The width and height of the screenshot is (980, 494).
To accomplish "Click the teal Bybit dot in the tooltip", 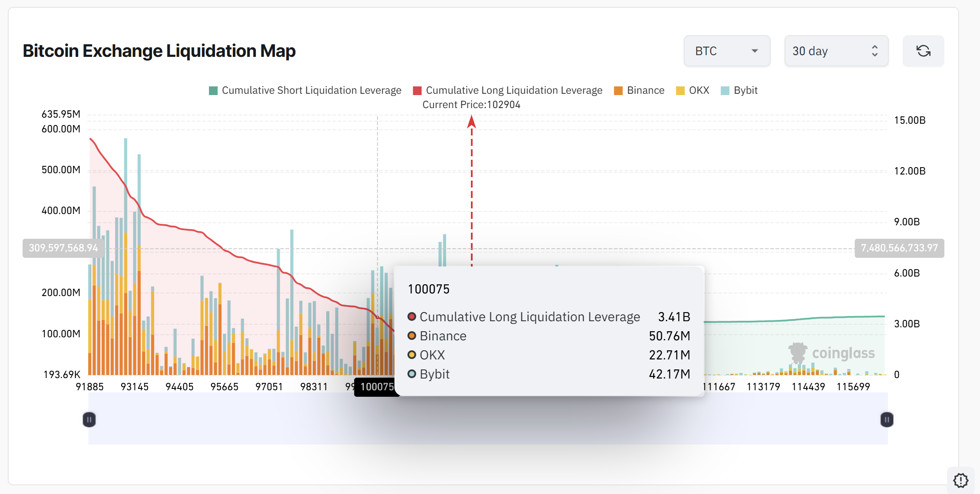I will tap(411, 374).
